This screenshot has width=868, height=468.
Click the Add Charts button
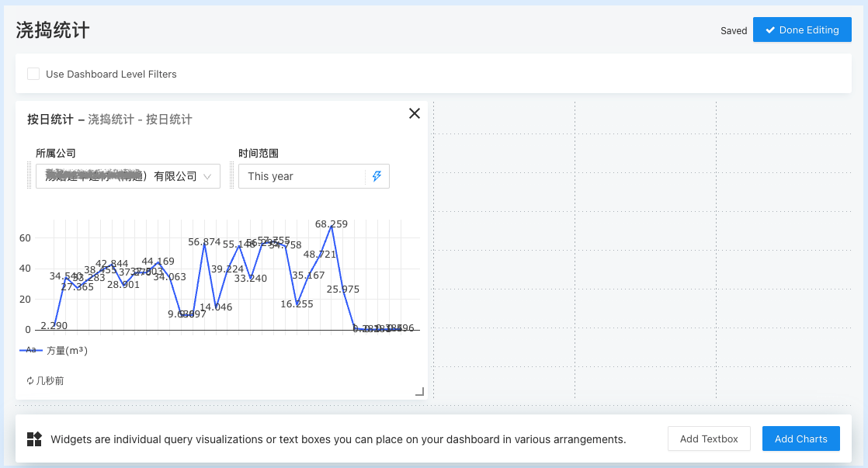(x=800, y=439)
